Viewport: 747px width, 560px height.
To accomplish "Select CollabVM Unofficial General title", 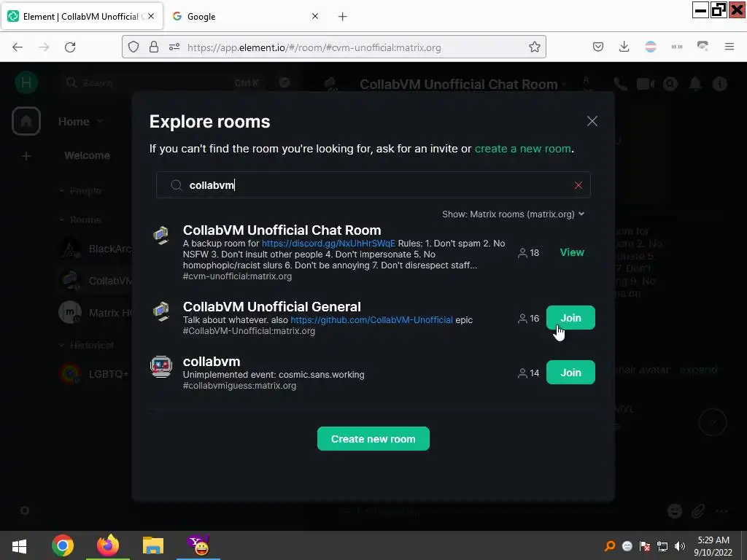I will tap(272, 307).
